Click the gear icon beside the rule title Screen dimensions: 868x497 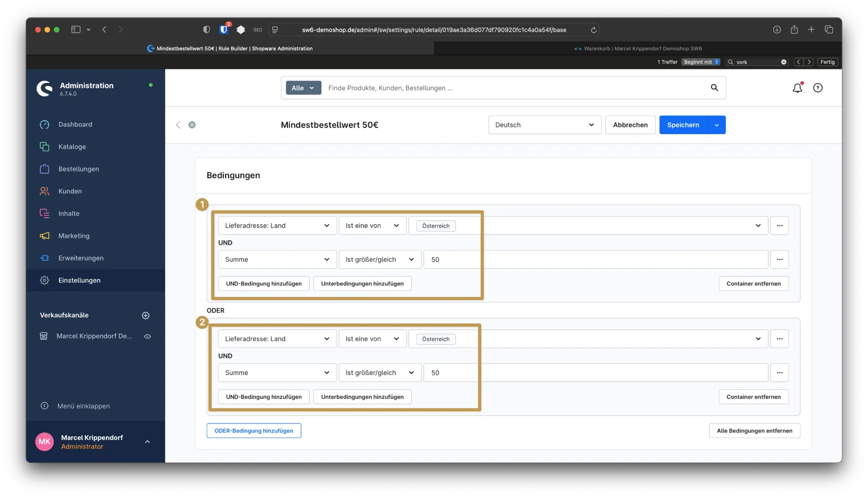[x=192, y=125]
